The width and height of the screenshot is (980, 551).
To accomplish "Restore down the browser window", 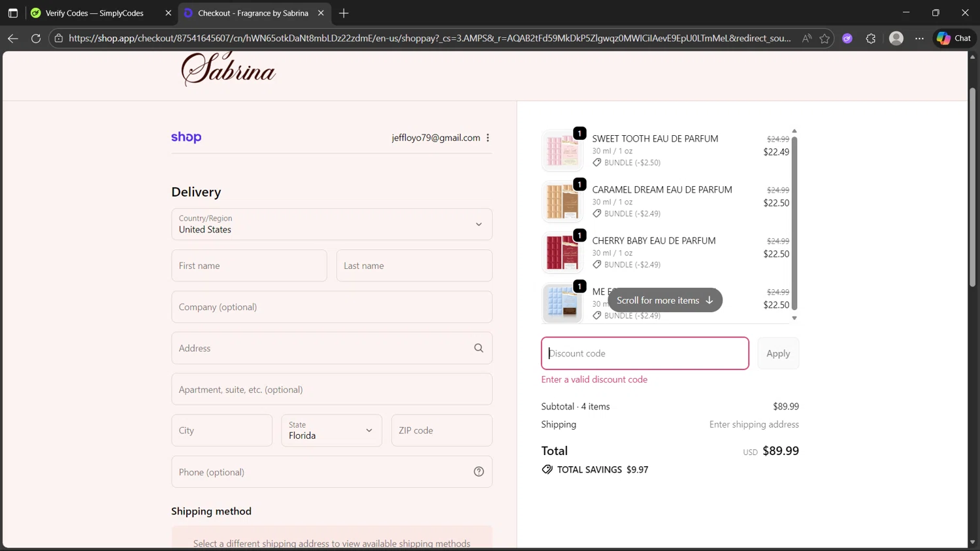I will pyautogui.click(x=936, y=12).
